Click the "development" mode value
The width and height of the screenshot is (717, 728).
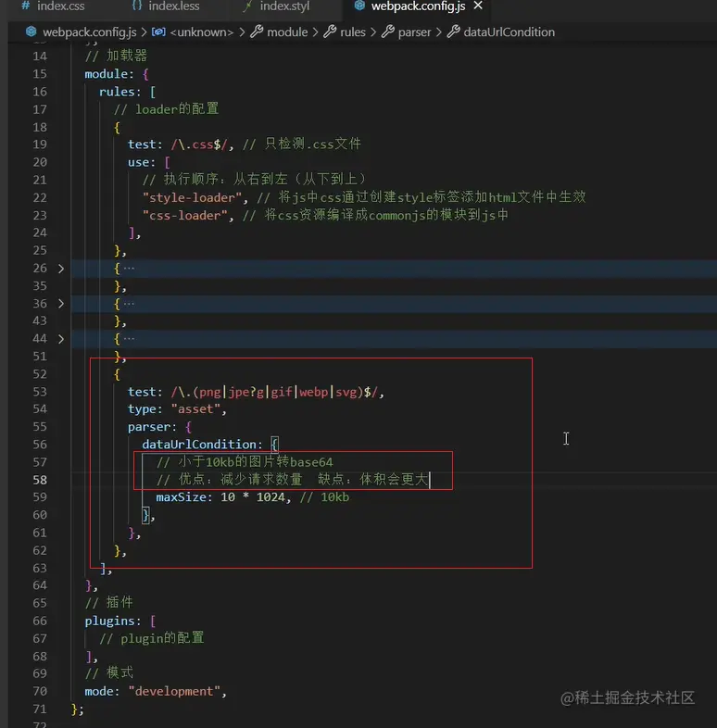[x=174, y=691]
